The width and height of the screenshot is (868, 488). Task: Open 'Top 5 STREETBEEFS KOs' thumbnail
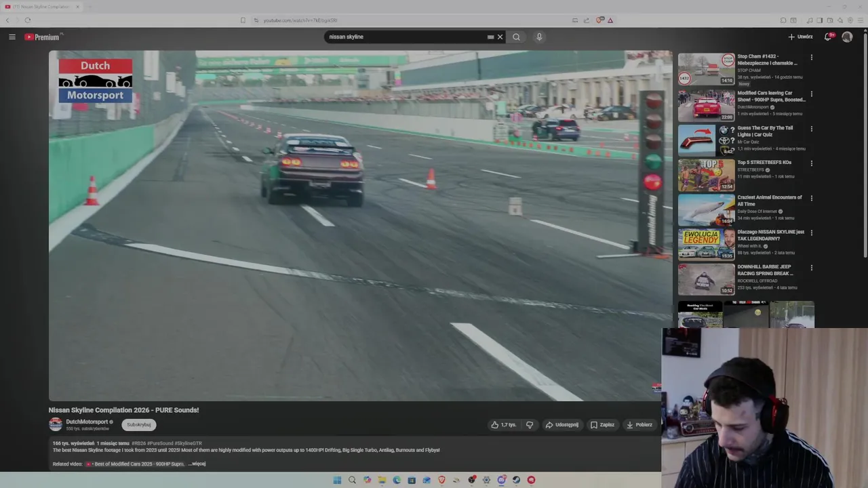point(706,175)
